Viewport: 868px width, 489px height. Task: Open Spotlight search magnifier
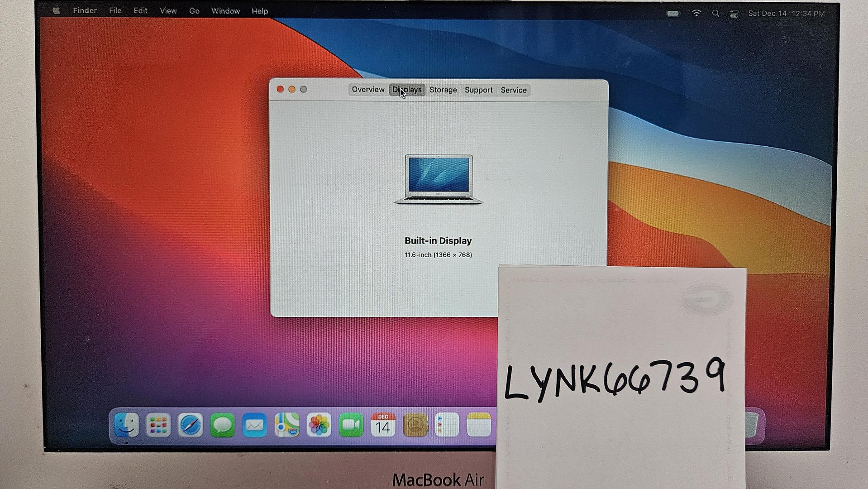(x=715, y=14)
